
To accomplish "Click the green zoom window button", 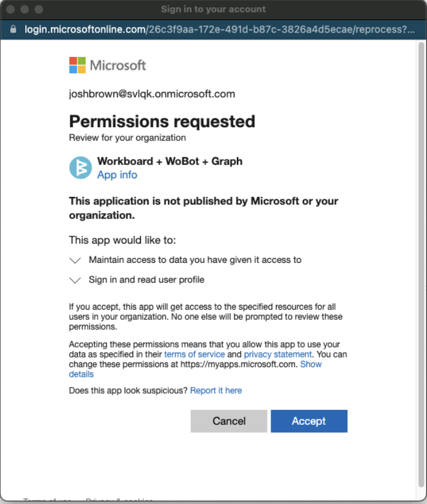I will (39, 10).
